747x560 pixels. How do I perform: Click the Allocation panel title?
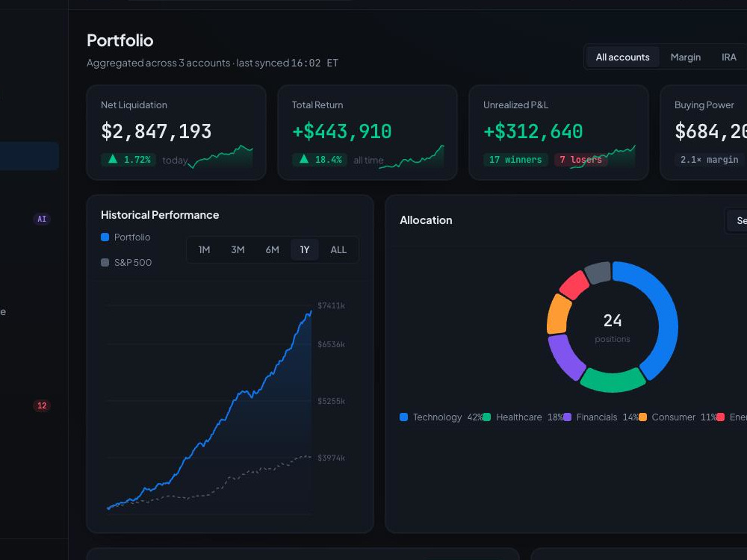(426, 220)
